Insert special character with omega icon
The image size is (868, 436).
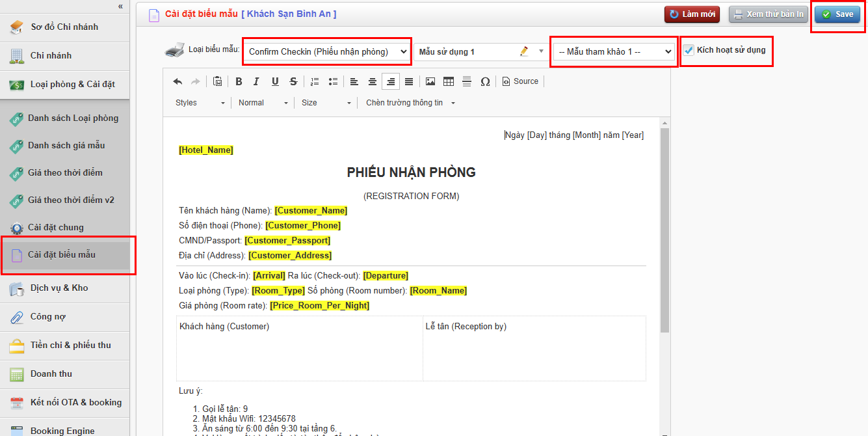485,81
